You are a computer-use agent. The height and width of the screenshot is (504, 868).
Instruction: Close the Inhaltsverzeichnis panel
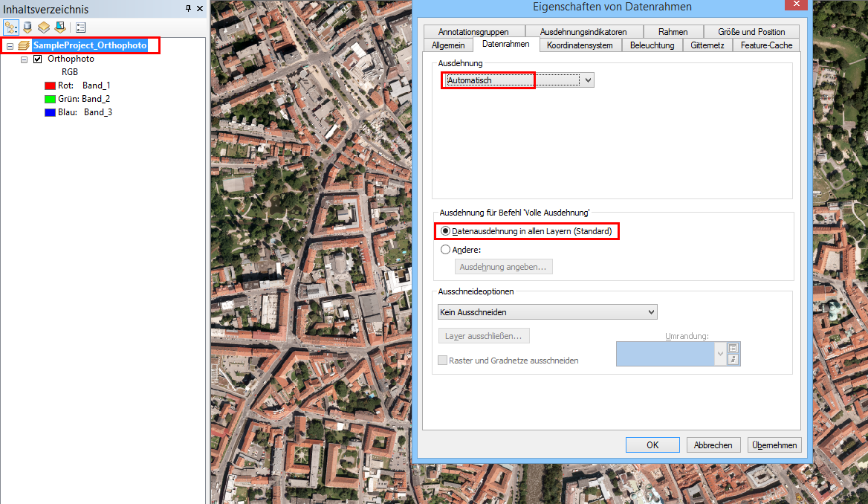point(198,8)
